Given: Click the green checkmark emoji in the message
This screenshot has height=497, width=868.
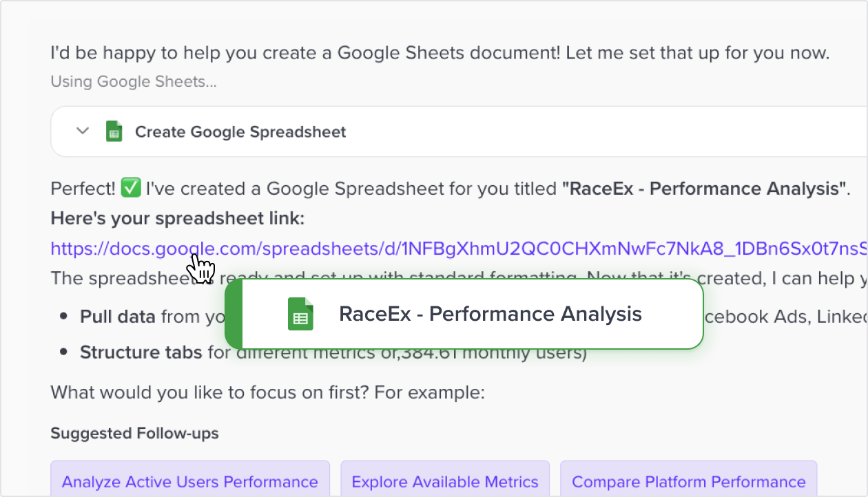Looking at the screenshot, I should (132, 188).
